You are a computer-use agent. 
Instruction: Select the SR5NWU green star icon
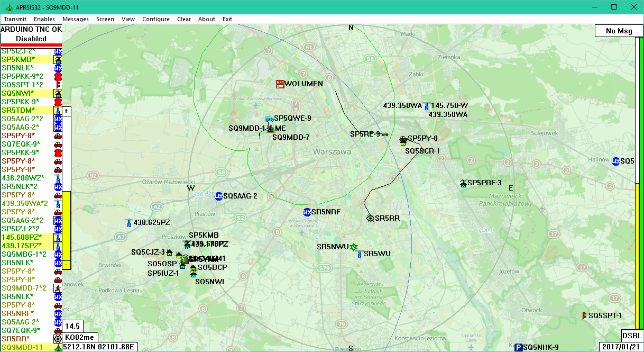(354, 247)
